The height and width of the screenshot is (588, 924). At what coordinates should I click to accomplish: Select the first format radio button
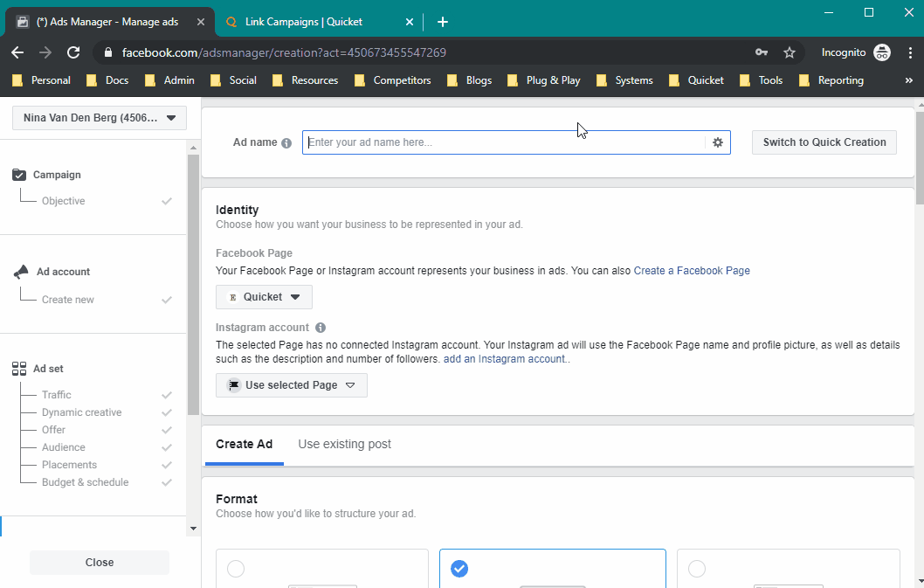[236, 569]
